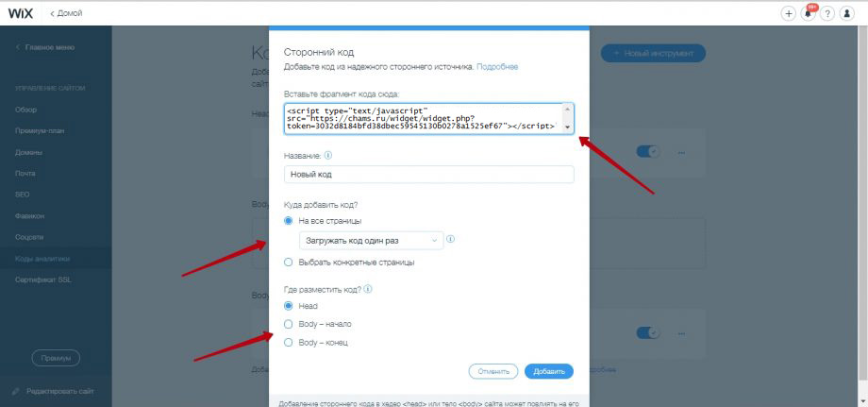Open the help question mark icon
Viewport: 868px width, 407px height.
coord(827,14)
